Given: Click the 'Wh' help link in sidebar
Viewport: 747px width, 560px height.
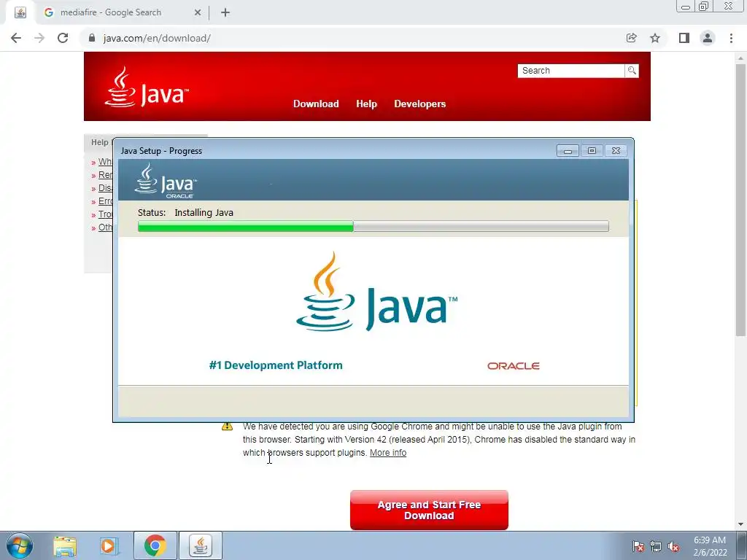Looking at the screenshot, I should coord(105,162).
